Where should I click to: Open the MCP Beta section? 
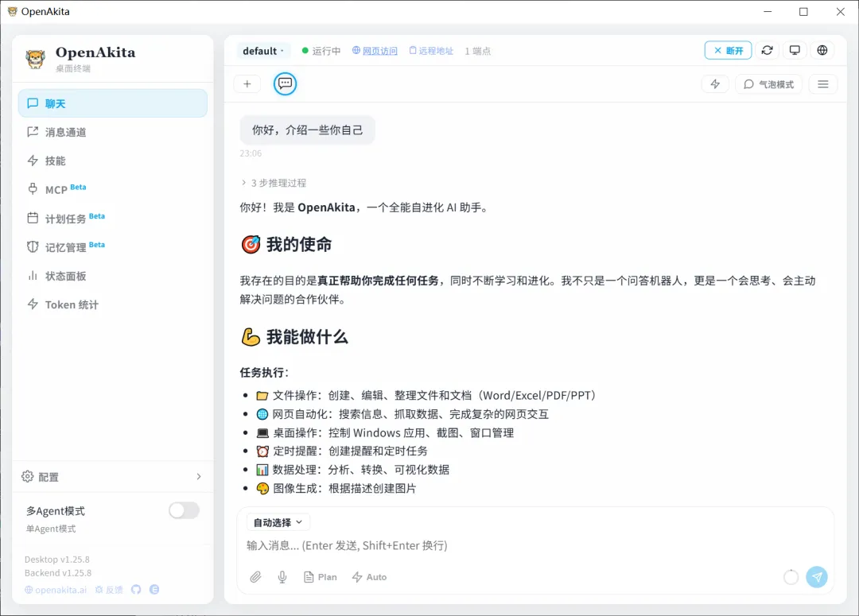(113, 189)
